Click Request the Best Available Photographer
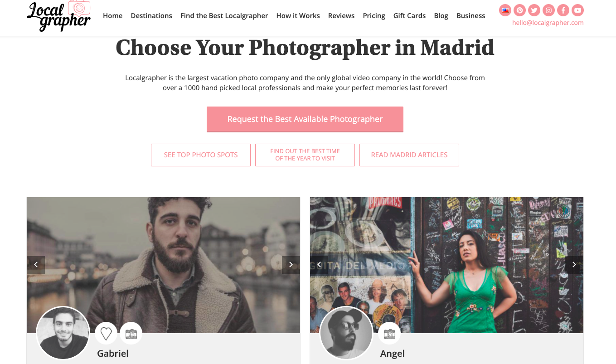 [x=305, y=119]
